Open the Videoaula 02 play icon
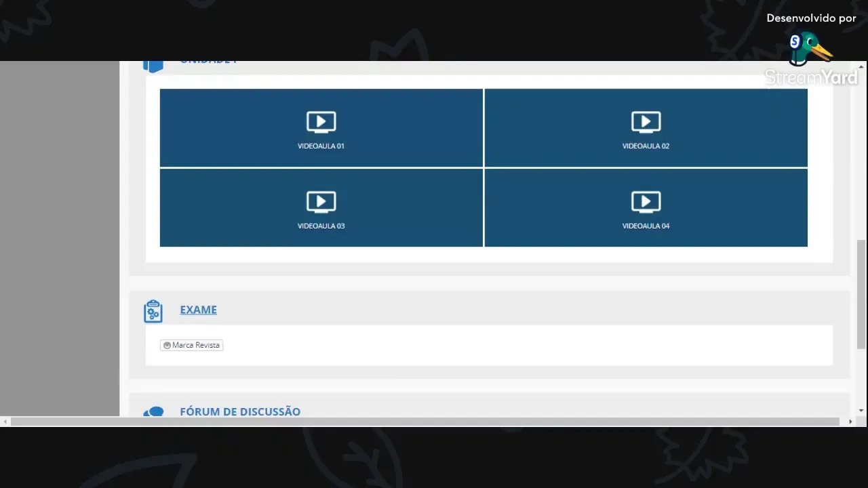Screen dimensions: 868x488 [646, 122]
